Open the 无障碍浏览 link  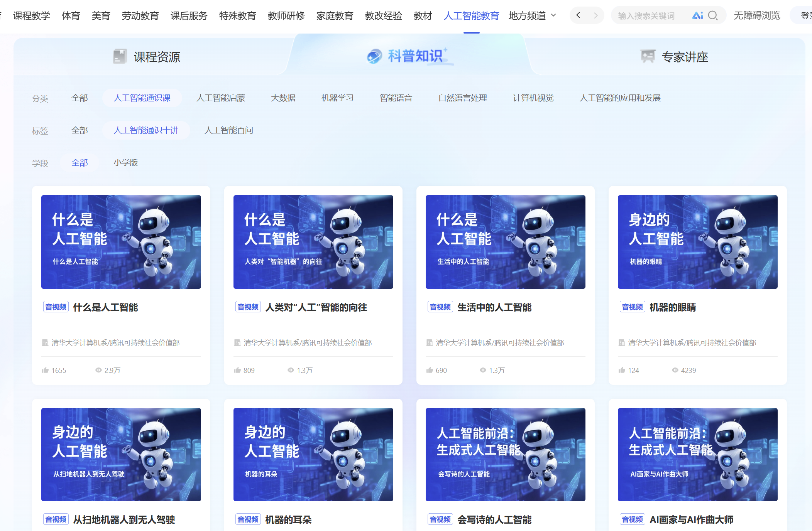(757, 15)
